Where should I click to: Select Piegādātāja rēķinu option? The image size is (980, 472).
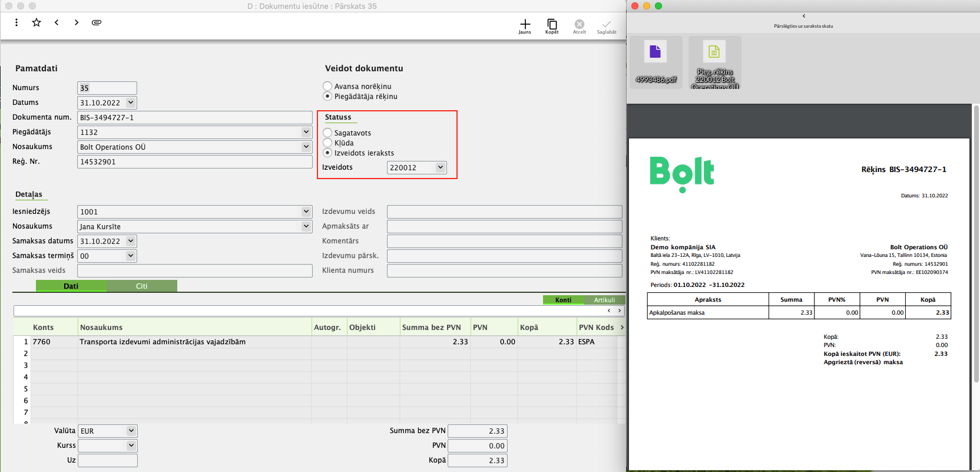click(x=327, y=96)
